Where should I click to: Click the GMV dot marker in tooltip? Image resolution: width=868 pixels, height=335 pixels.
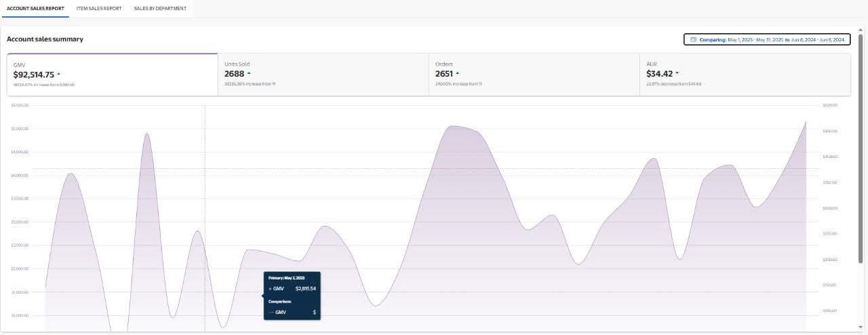click(x=270, y=289)
